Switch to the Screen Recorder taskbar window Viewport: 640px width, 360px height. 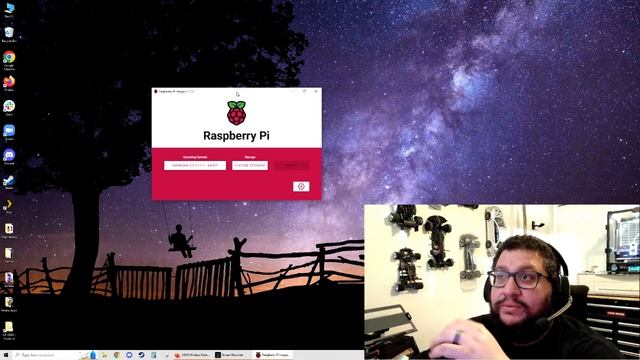click(x=233, y=355)
